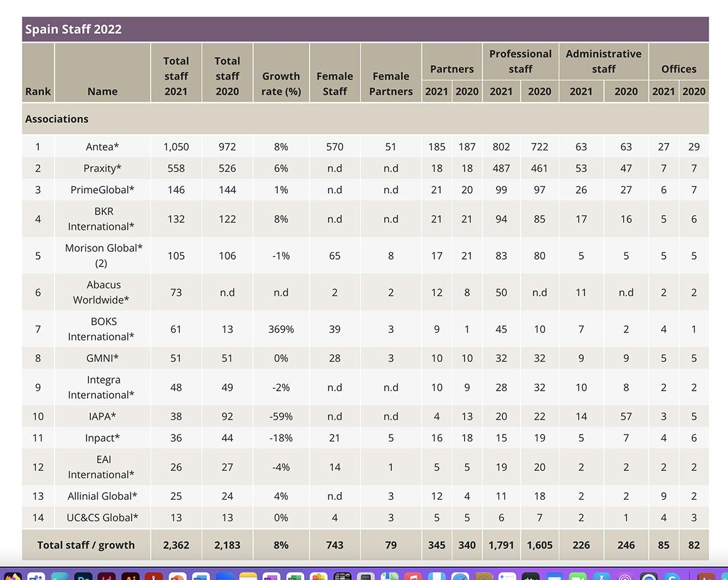The height and width of the screenshot is (580, 728).
Task: Click Inpact's growth rate '-18%'
Action: pyautogui.click(x=281, y=438)
